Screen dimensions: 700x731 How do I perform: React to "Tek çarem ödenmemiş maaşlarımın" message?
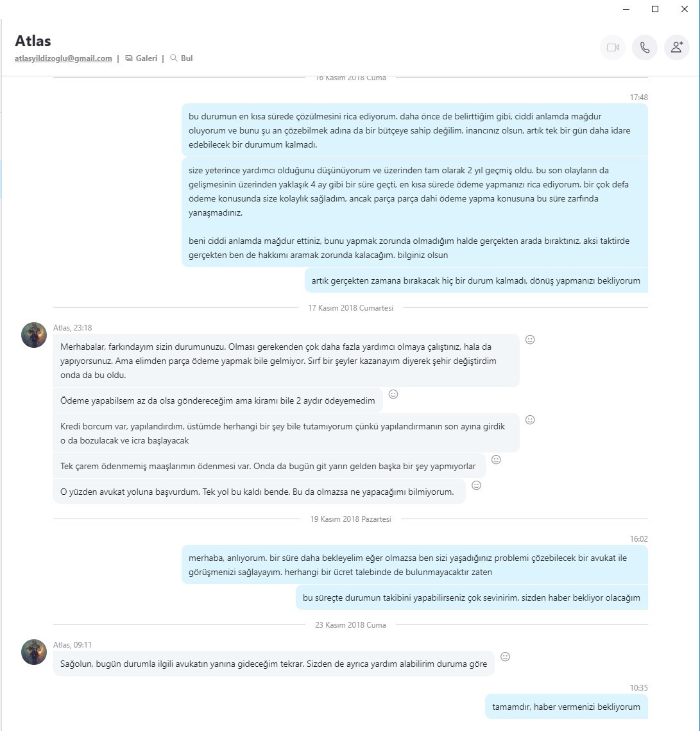tap(497, 460)
